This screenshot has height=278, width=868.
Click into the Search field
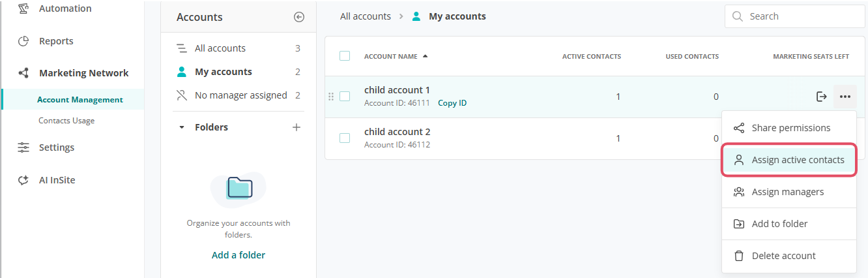[795, 16]
